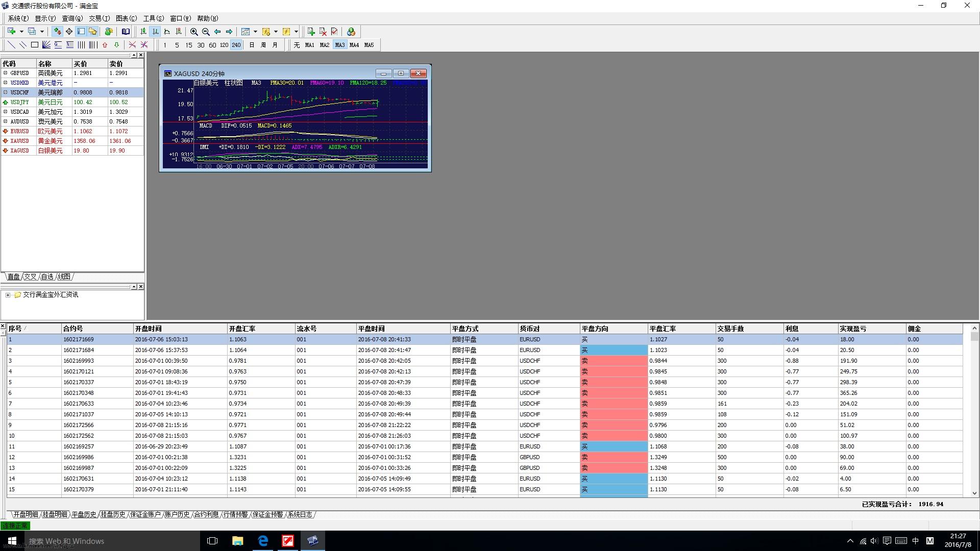
Task: Click the crosshair cursor icon
Action: point(69,32)
